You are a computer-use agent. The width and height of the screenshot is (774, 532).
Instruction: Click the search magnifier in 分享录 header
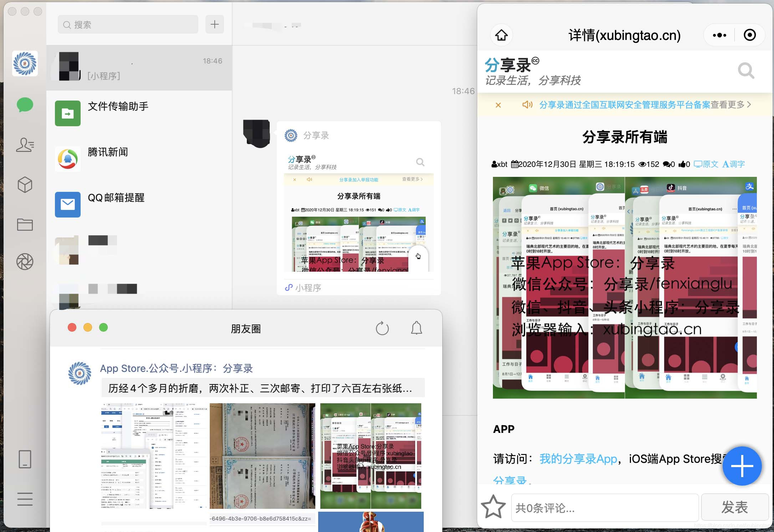pyautogui.click(x=746, y=71)
